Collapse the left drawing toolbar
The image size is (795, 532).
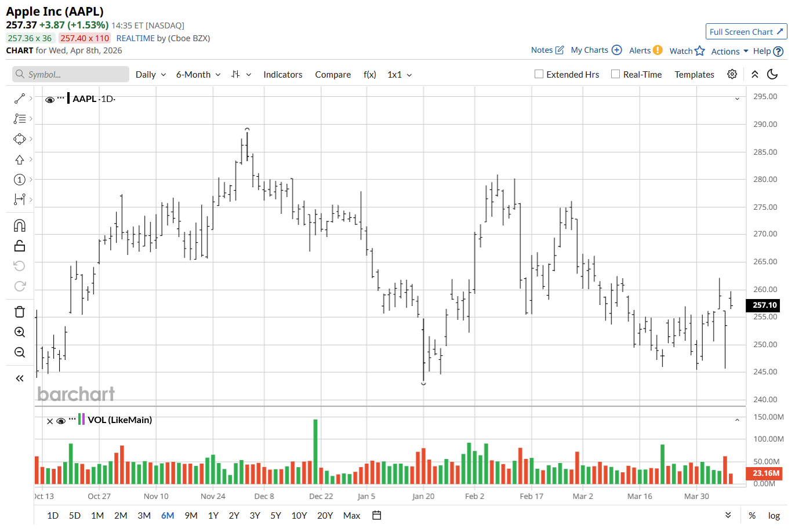(20, 378)
